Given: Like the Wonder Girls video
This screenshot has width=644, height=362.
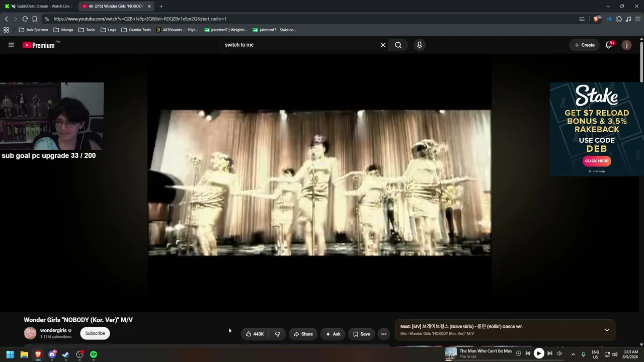Looking at the screenshot, I should (255, 334).
